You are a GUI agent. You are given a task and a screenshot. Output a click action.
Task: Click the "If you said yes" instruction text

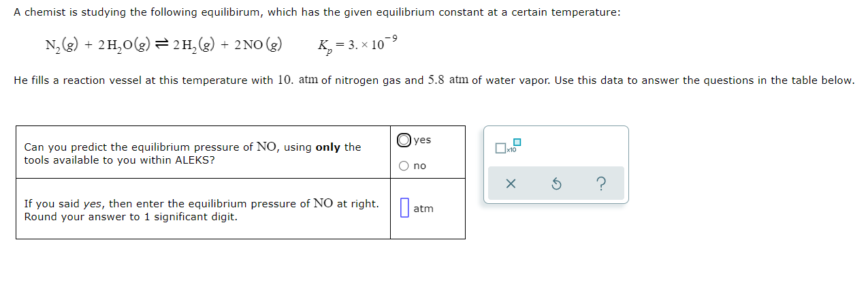[202, 210]
